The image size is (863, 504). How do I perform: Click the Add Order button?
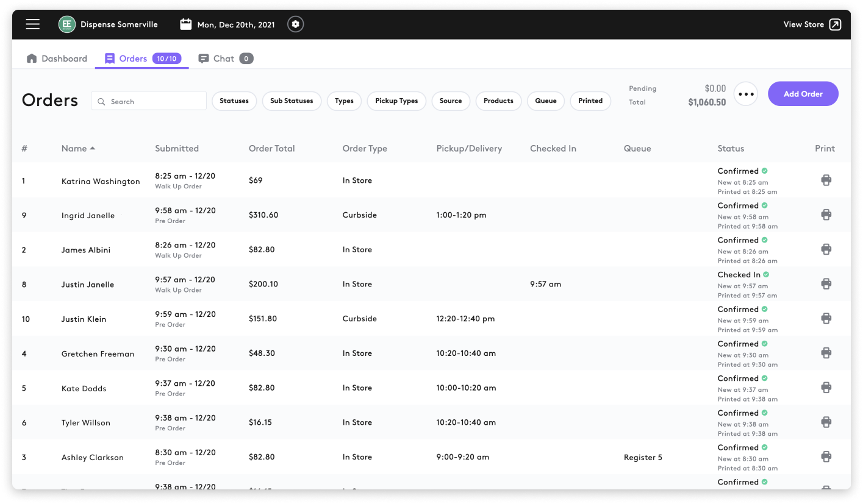point(803,94)
